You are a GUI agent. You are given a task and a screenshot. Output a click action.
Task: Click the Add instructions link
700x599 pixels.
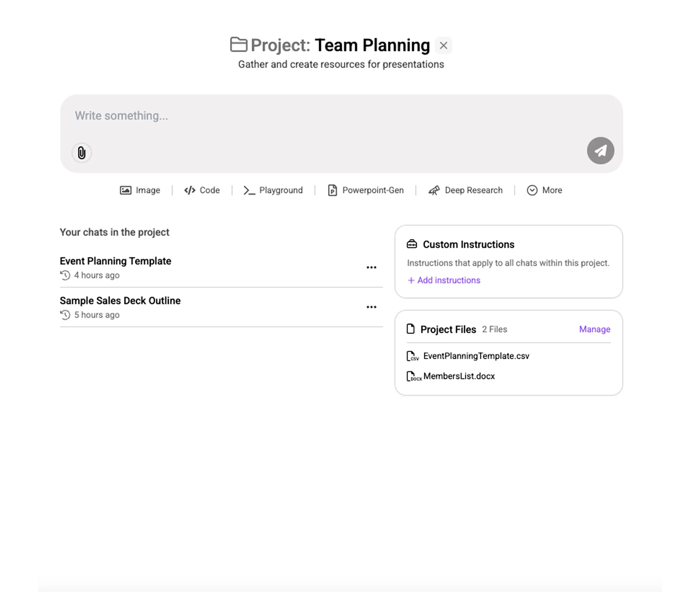click(444, 280)
